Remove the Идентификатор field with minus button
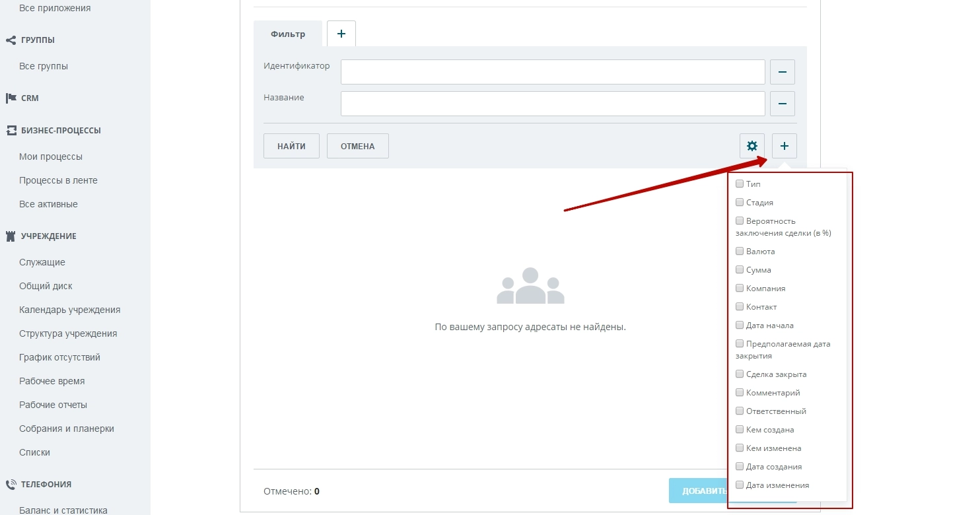The image size is (980, 515). coord(782,72)
